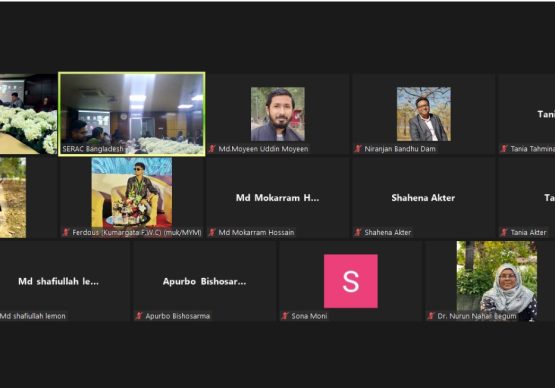
Task: Click muted mic icon beside Niranjan Bandhu Dam
Action: point(358,149)
